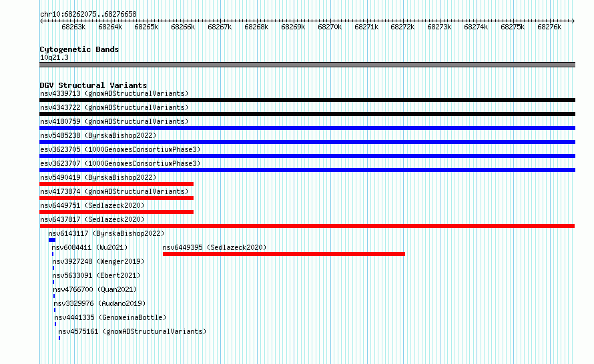Click nsv6143117 ByrskaBishop2022 label
Image resolution: width=594 pixels, height=364 pixels.
106,233
